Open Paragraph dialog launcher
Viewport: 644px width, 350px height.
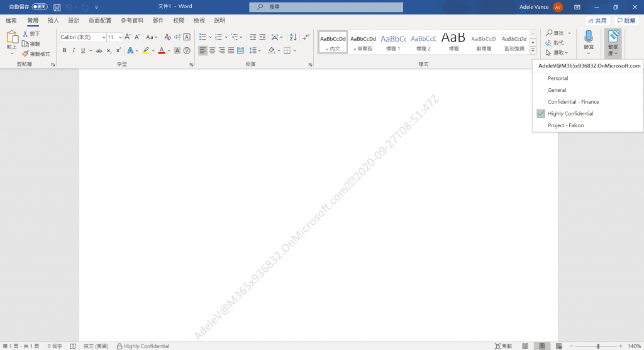(x=310, y=65)
